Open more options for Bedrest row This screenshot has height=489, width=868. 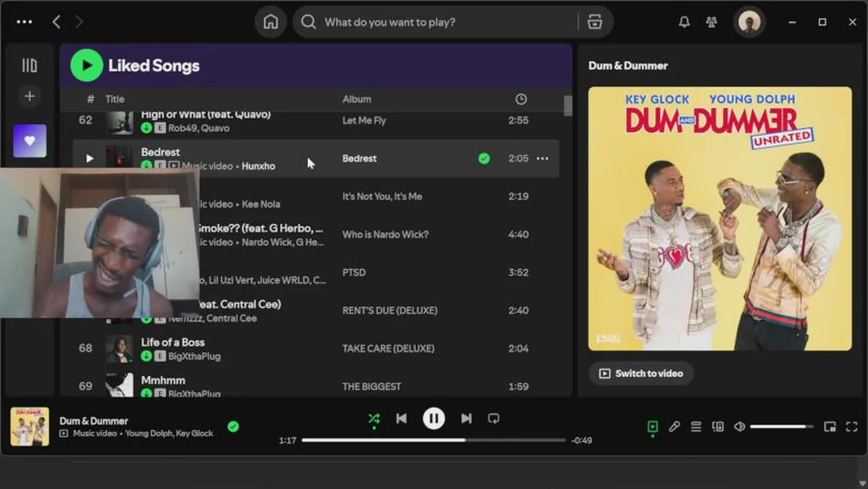[543, 158]
